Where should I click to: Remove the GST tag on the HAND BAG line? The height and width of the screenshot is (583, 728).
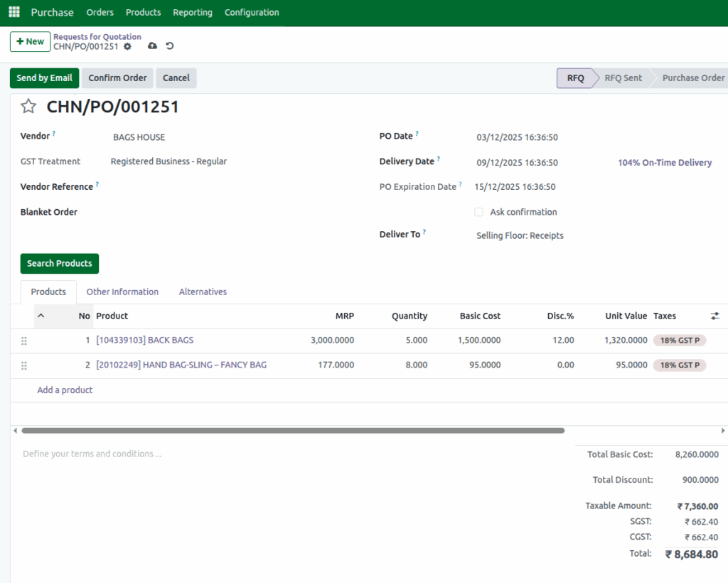coord(700,365)
